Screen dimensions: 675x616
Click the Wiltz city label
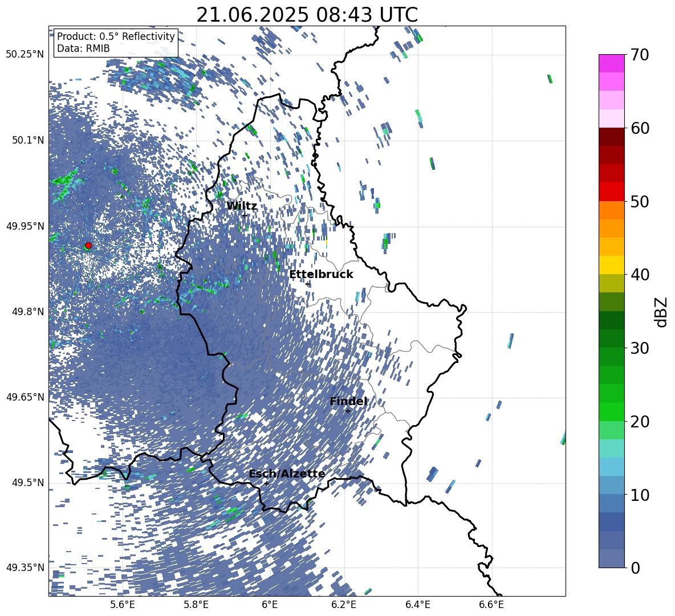[x=242, y=206]
